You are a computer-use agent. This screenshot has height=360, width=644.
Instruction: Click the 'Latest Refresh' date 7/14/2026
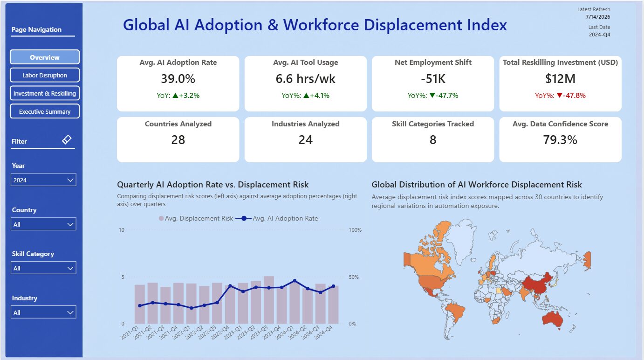coord(598,17)
